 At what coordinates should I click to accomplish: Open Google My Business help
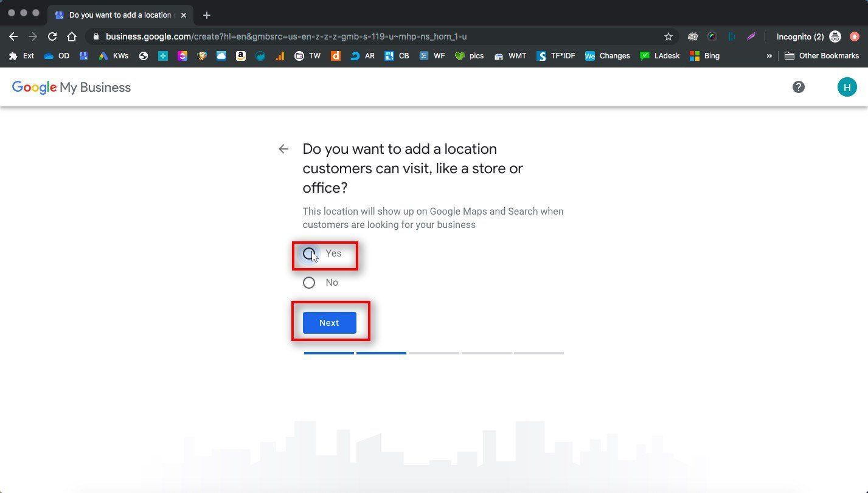pos(799,87)
